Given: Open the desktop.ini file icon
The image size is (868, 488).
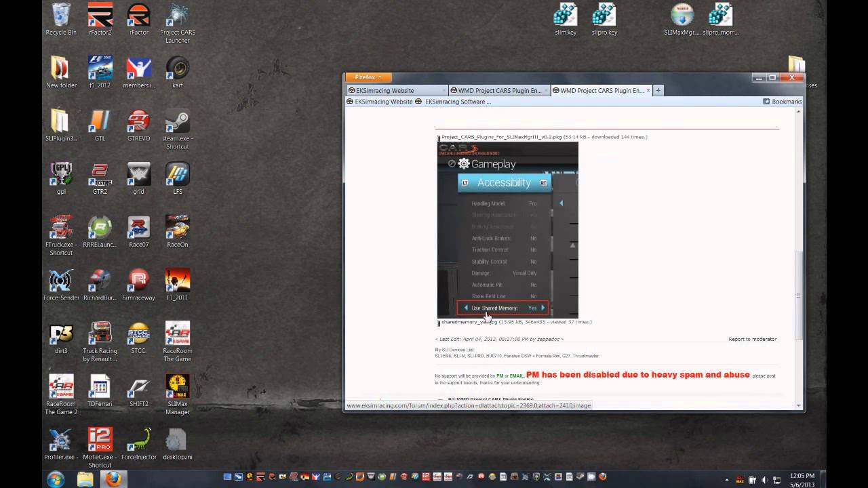Looking at the screenshot, I should (x=178, y=443).
